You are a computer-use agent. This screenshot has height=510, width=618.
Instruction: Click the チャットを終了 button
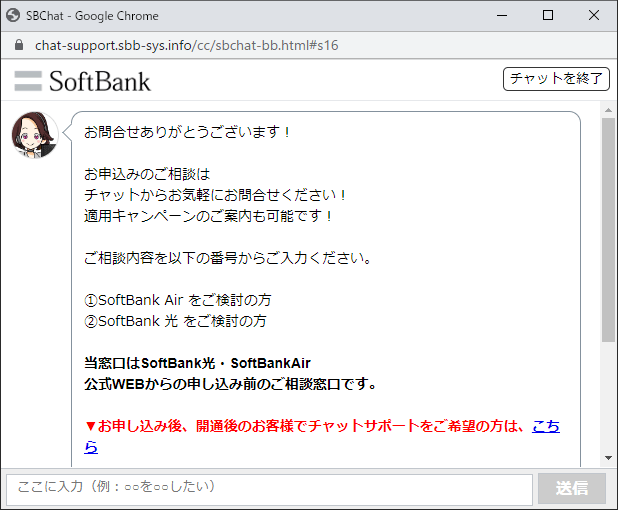(556, 79)
